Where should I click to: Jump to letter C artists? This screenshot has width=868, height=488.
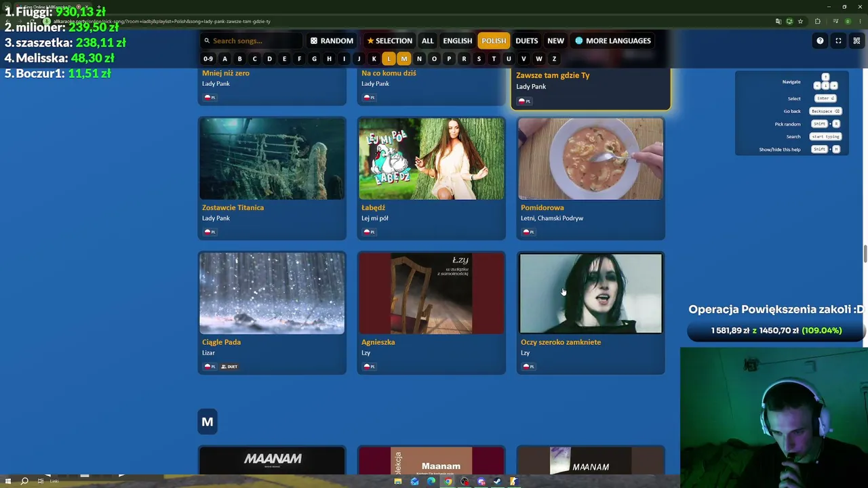click(254, 59)
